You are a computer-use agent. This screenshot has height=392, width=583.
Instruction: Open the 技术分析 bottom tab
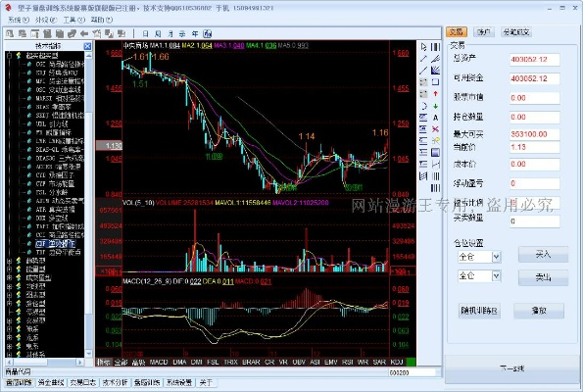click(116, 382)
